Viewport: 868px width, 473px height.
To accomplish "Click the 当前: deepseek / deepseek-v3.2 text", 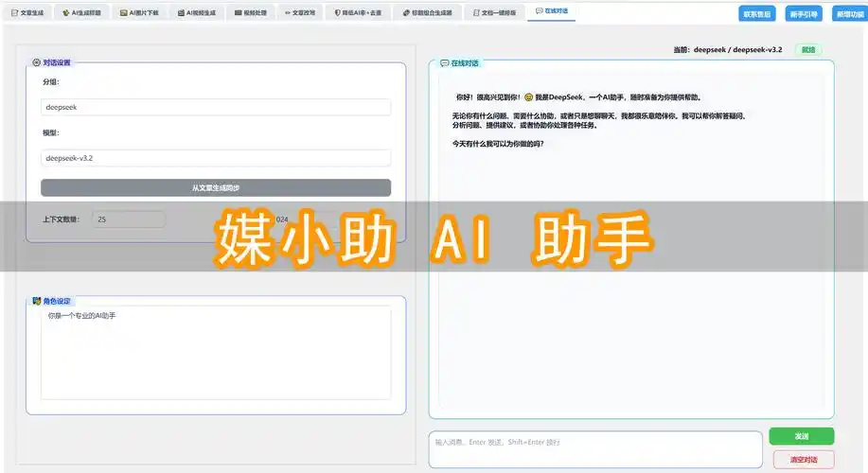I will pos(727,50).
